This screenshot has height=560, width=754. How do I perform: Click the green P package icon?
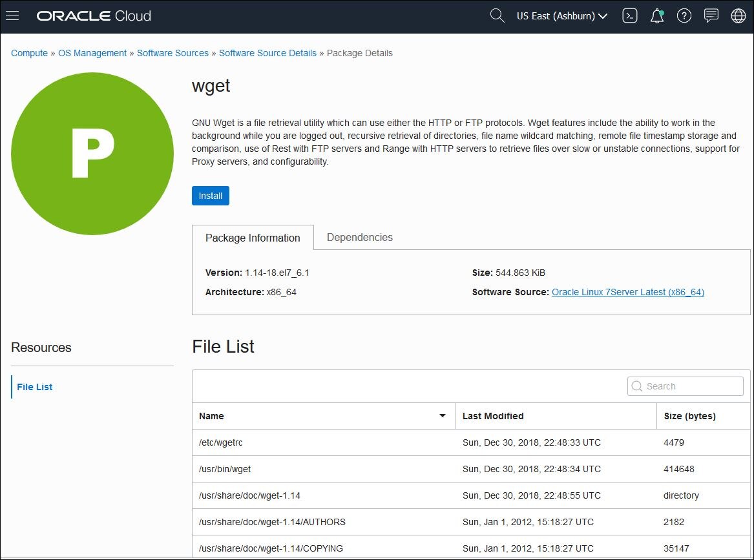(92, 153)
